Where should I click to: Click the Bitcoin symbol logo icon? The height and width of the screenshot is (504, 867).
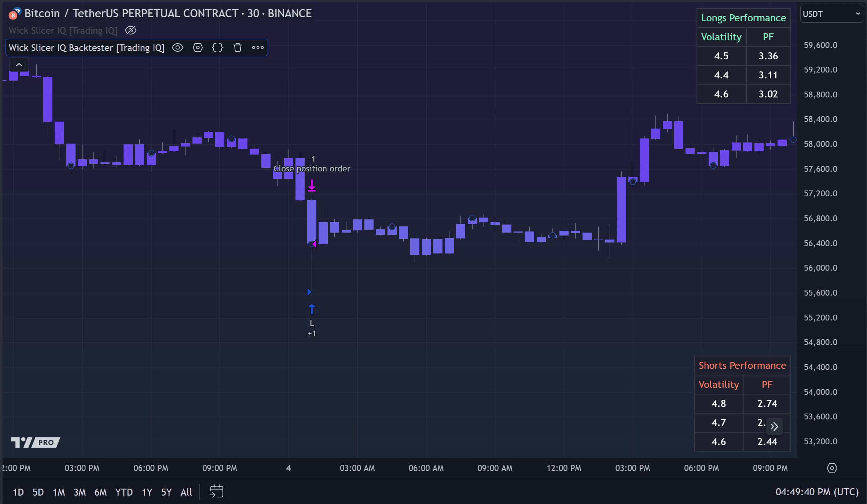pos(15,14)
